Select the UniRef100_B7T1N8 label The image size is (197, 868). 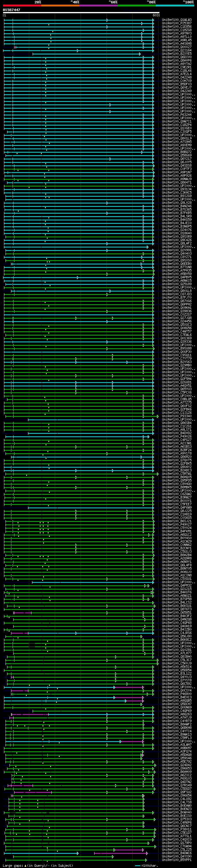click(177, 267)
